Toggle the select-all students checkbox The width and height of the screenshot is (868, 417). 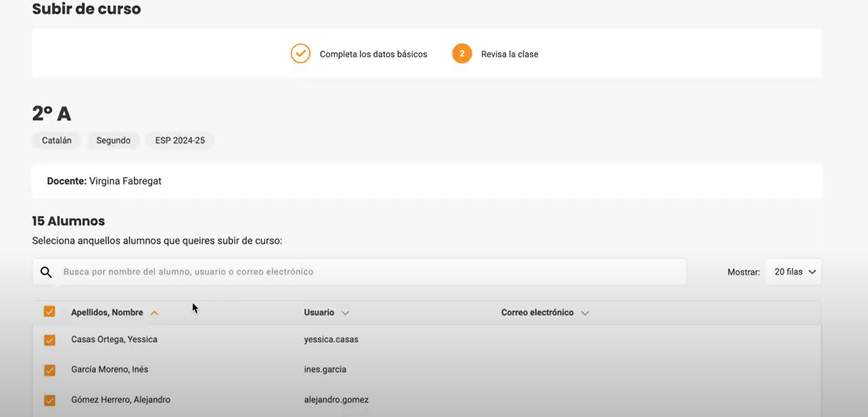pyautogui.click(x=49, y=312)
